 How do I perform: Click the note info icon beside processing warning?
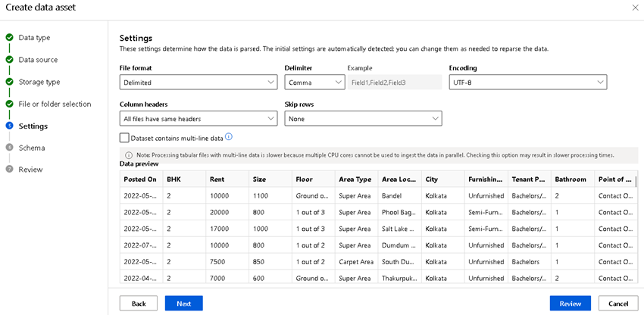point(129,156)
